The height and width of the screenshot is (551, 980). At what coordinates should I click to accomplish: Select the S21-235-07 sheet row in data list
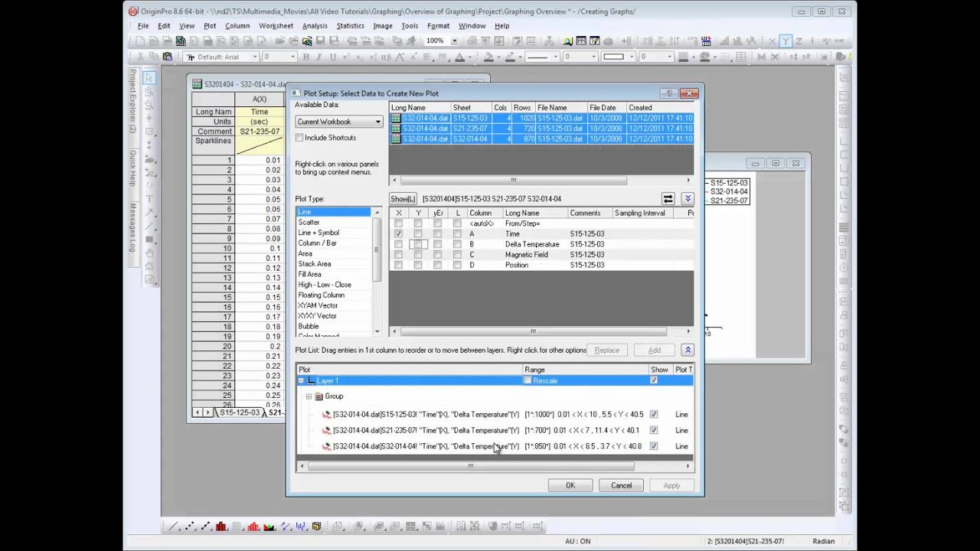541,129
